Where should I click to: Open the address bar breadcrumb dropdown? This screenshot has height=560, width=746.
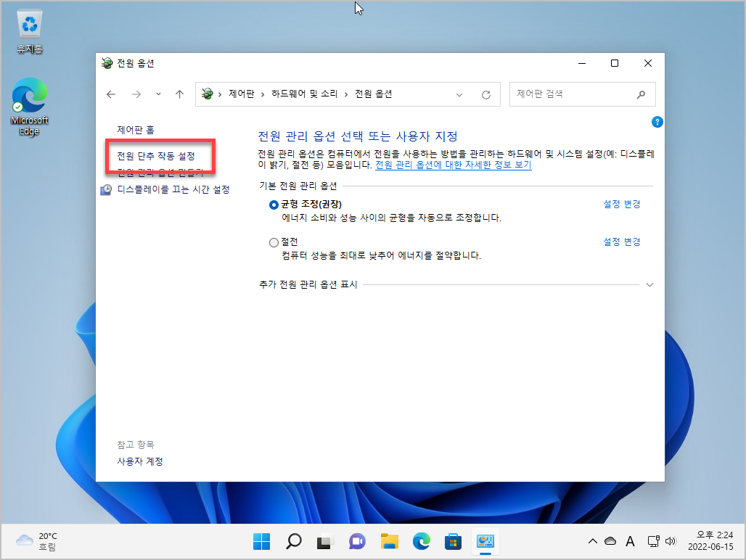click(459, 94)
